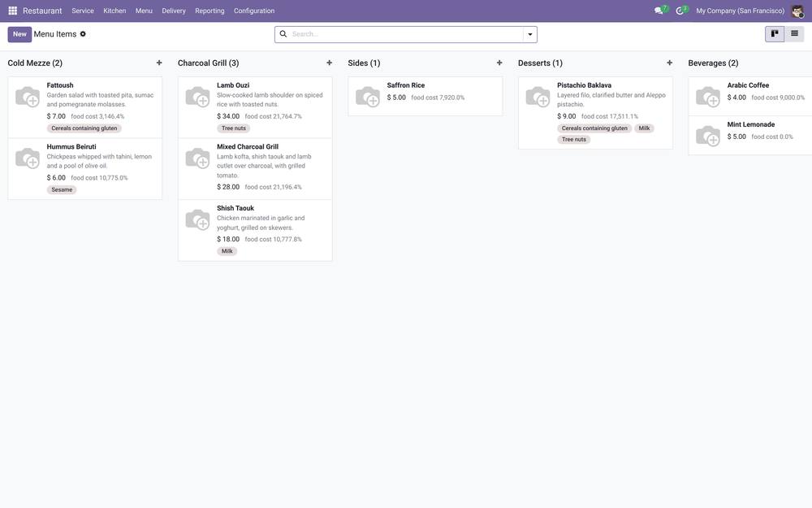The image size is (812, 508).
Task: Click food cost 7,920.0% on Saffron Rice
Action: coord(438,98)
